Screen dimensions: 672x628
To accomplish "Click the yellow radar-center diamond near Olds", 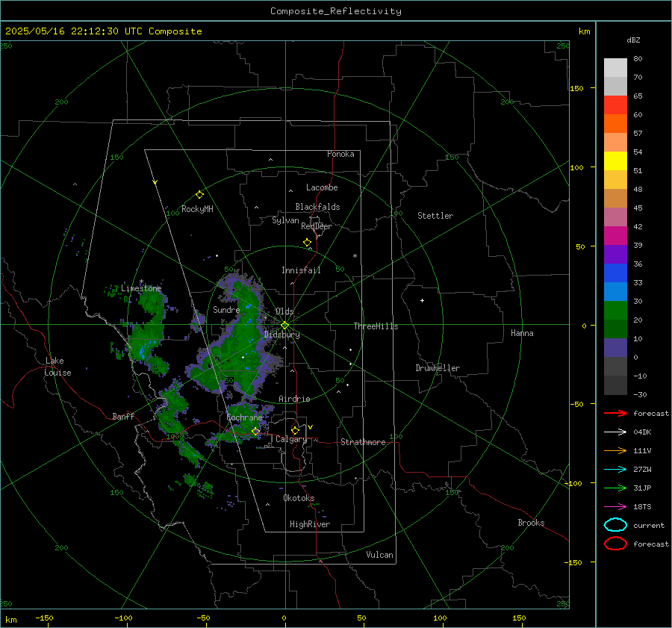I will 284,326.
